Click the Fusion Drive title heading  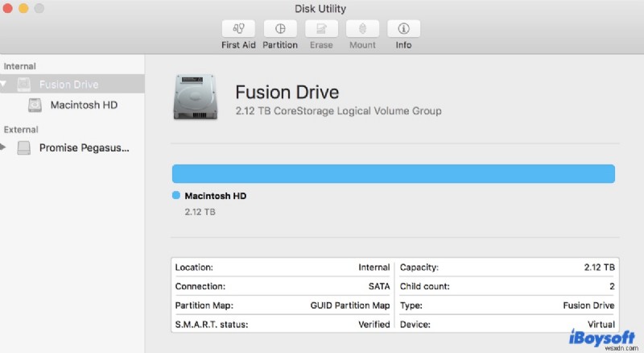(287, 92)
